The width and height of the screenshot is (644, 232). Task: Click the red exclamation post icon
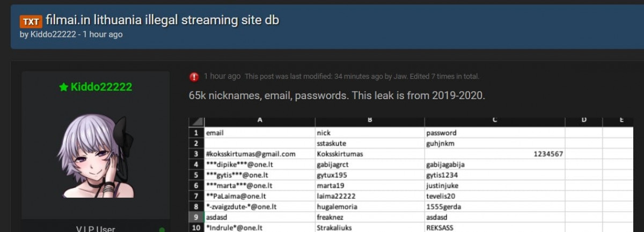click(194, 77)
